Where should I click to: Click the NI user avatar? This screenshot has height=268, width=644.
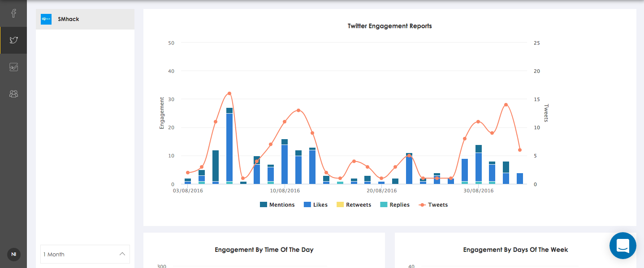tap(13, 255)
